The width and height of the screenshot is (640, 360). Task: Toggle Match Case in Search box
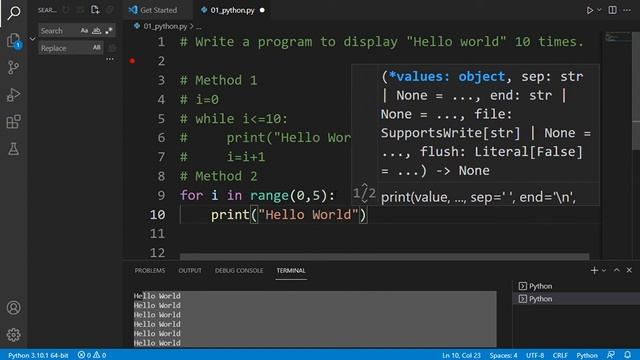84,31
